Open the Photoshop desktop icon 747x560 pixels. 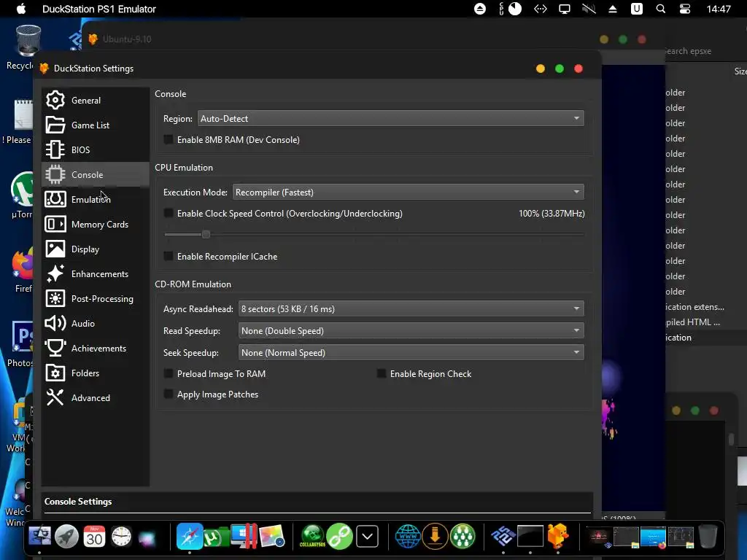(22, 344)
